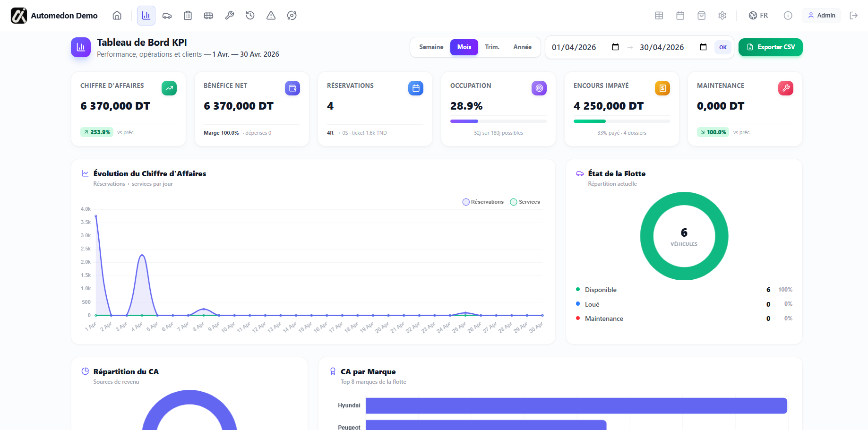Click the start date field 01/04/2026
Image resolution: width=868 pixels, height=430 pixels.
point(586,47)
